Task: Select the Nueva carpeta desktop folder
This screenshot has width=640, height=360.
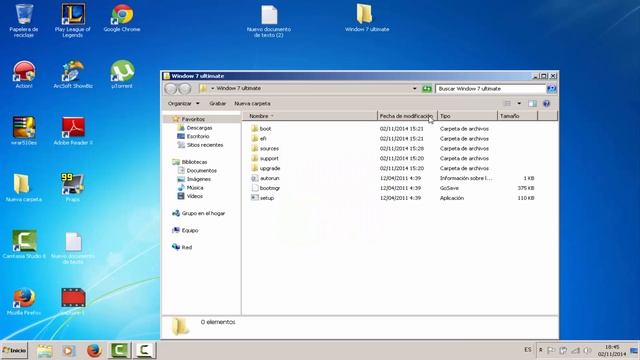Action: [x=24, y=187]
